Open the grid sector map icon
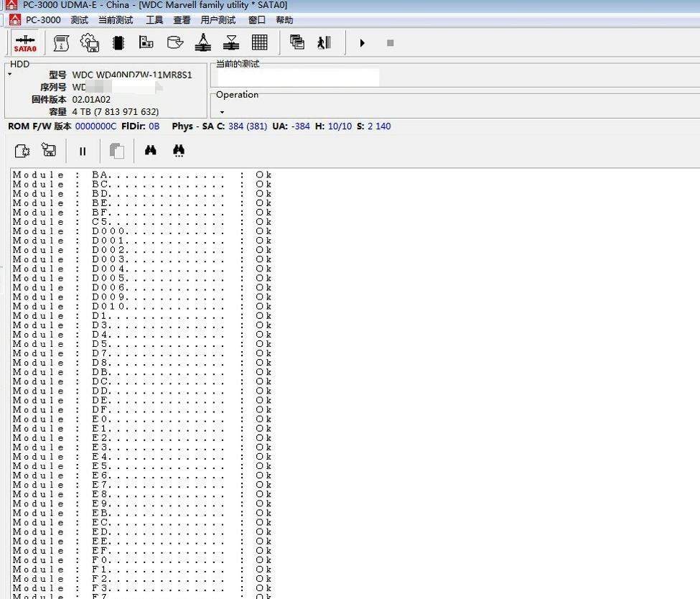Image resolution: width=700 pixels, height=599 pixels. click(x=259, y=42)
